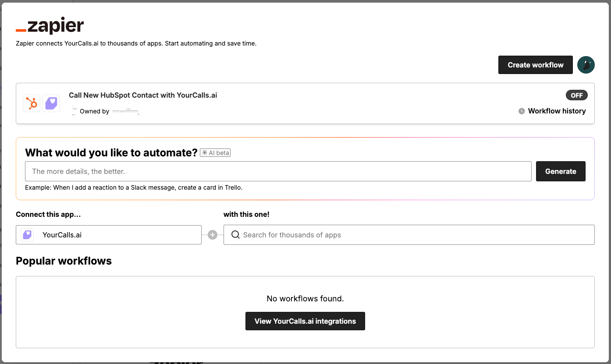Focus the Search for thousands of apps field
The width and height of the screenshot is (611, 364).
(409, 235)
